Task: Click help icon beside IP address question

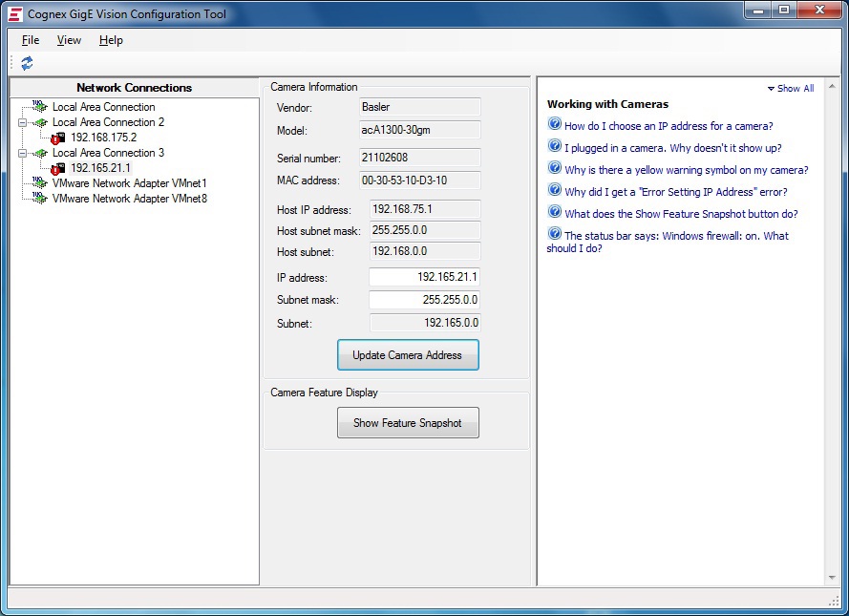Action: point(554,125)
